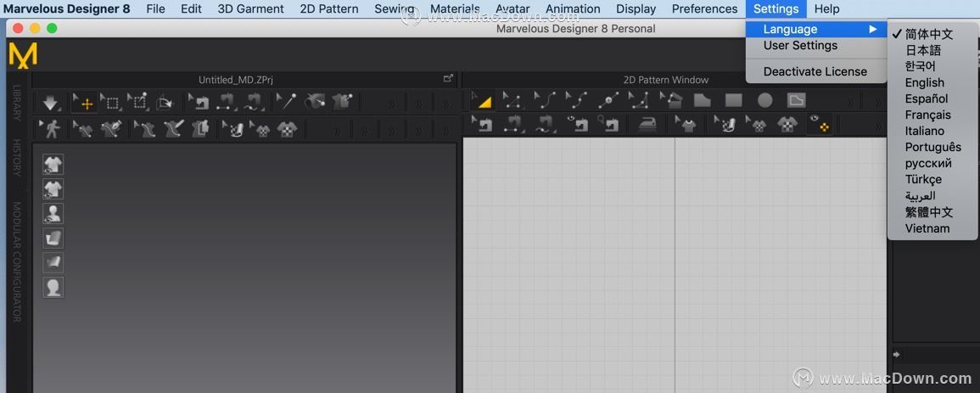Toggle second shirt display icon in 3D window
The height and width of the screenshot is (393, 980).
coord(53,188)
